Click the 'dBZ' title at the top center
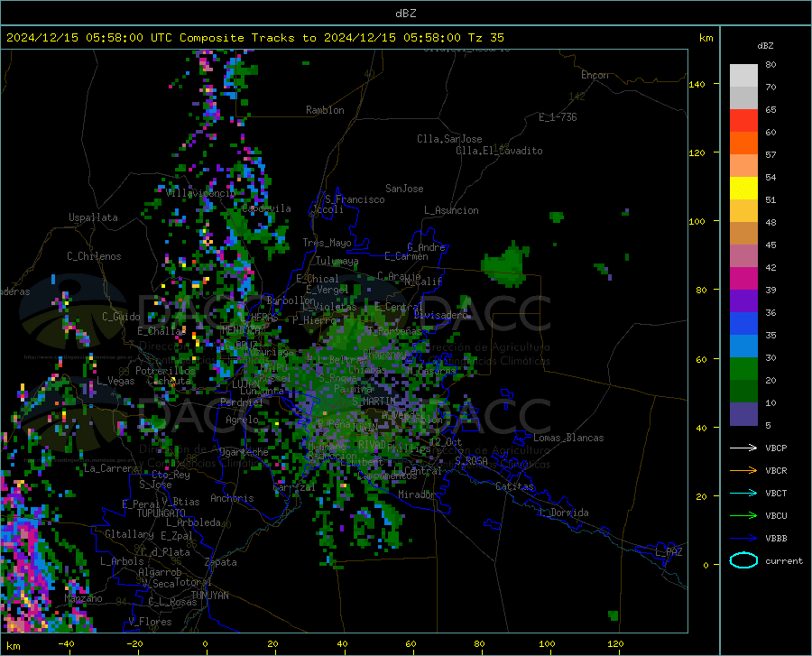The height and width of the screenshot is (656, 812). pos(405,14)
